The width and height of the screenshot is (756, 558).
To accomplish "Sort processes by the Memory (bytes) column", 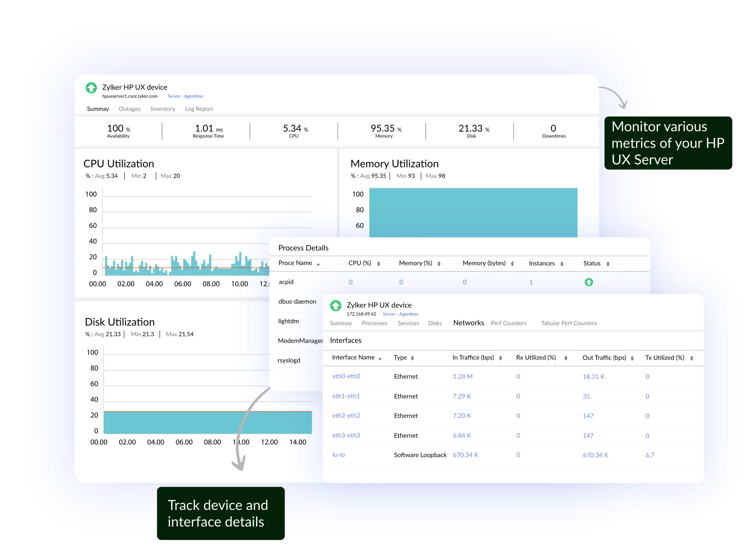I will tap(484, 263).
